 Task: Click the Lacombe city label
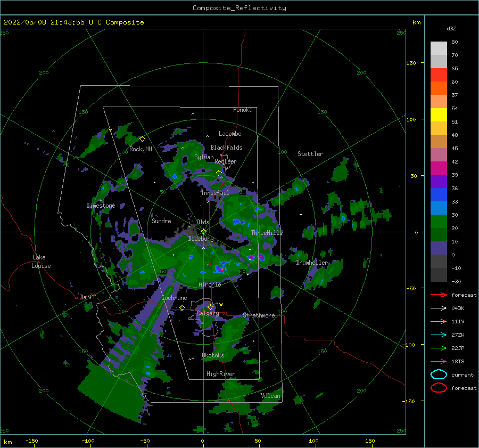coord(230,134)
